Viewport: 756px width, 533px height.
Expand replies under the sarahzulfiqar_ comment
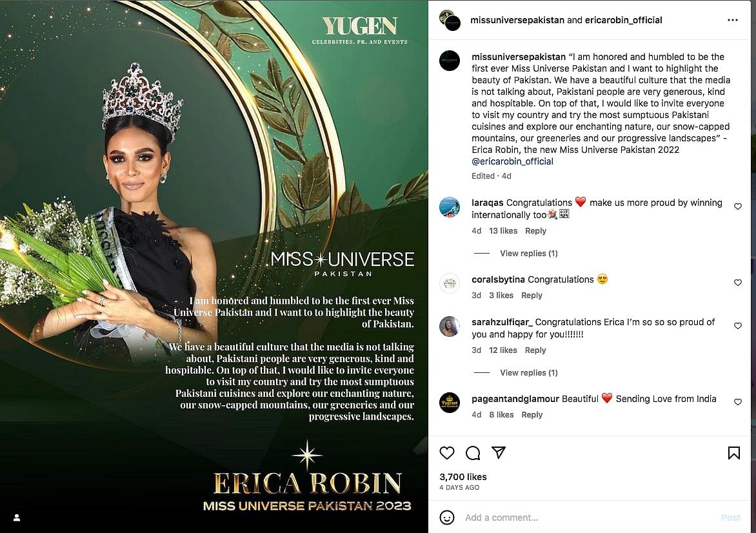[528, 372]
